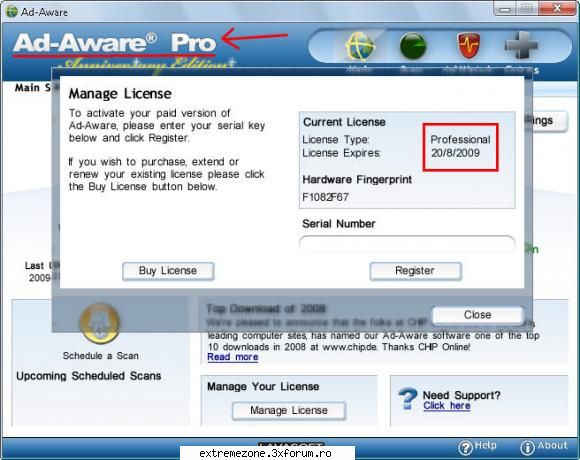The image size is (580, 460).
Task: Select the license expiry date 20/8/2009
Action: pos(455,153)
